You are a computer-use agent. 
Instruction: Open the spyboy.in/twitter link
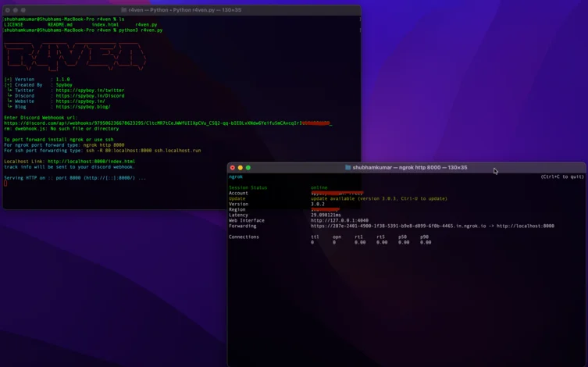pos(90,91)
